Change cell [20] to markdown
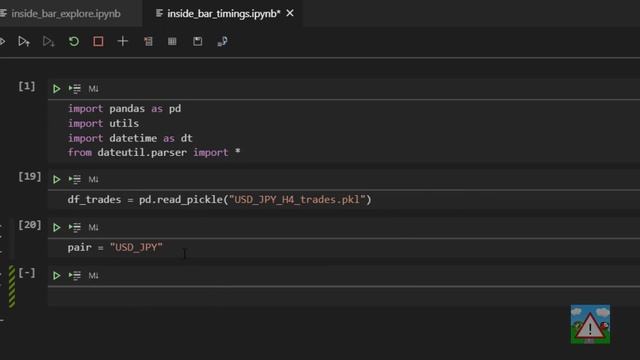640x360 pixels. coord(93,227)
